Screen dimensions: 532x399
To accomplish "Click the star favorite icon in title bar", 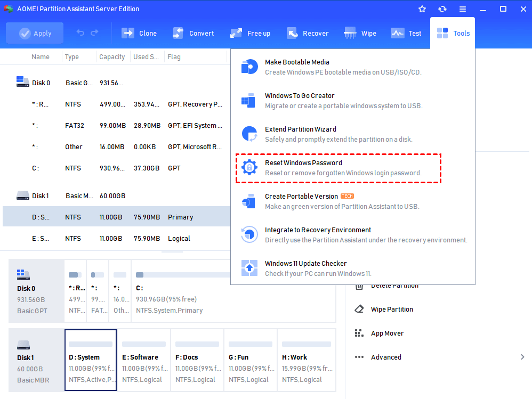I will pos(422,9).
